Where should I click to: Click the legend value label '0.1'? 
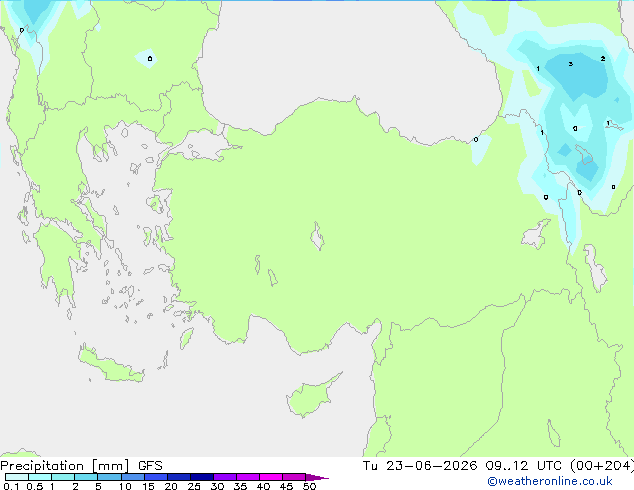[x=11, y=486]
